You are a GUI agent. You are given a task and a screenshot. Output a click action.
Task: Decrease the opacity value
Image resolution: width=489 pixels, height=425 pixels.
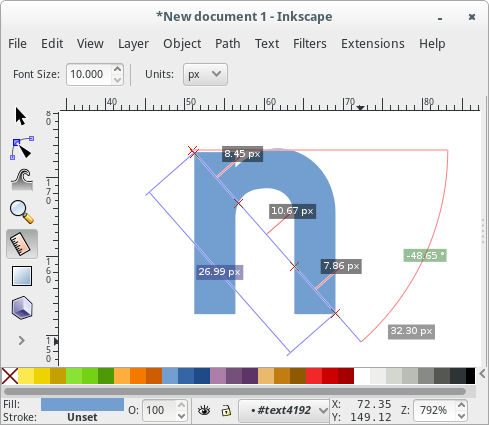click(181, 416)
